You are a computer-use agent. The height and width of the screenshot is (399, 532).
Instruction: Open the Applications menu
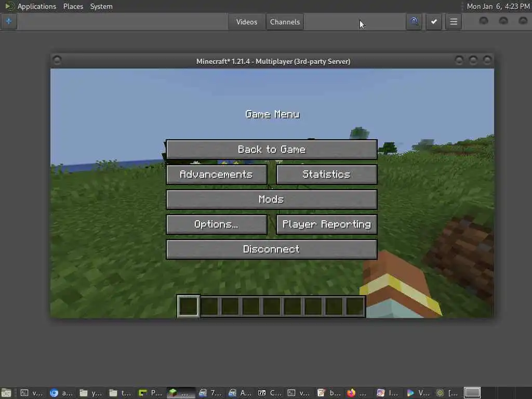(x=37, y=6)
